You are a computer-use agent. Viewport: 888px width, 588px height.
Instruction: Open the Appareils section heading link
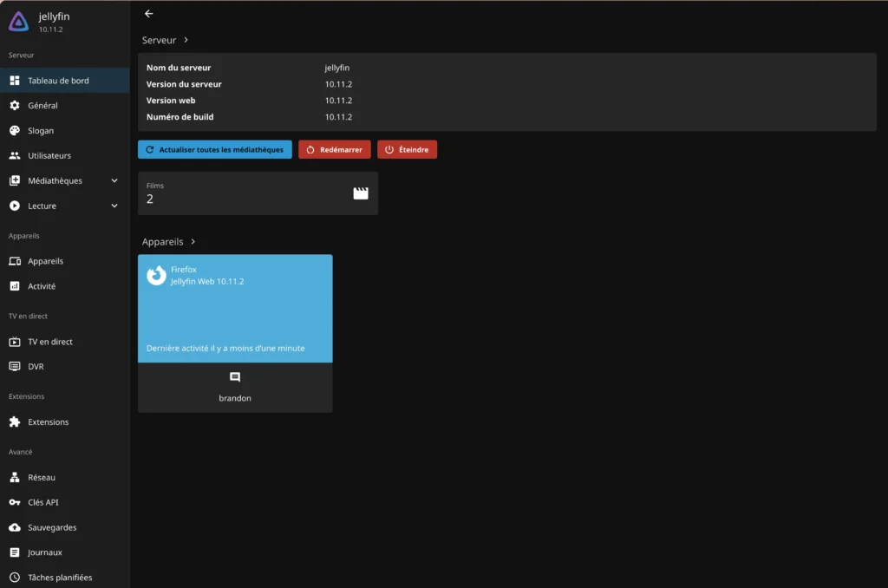pyautogui.click(x=168, y=242)
